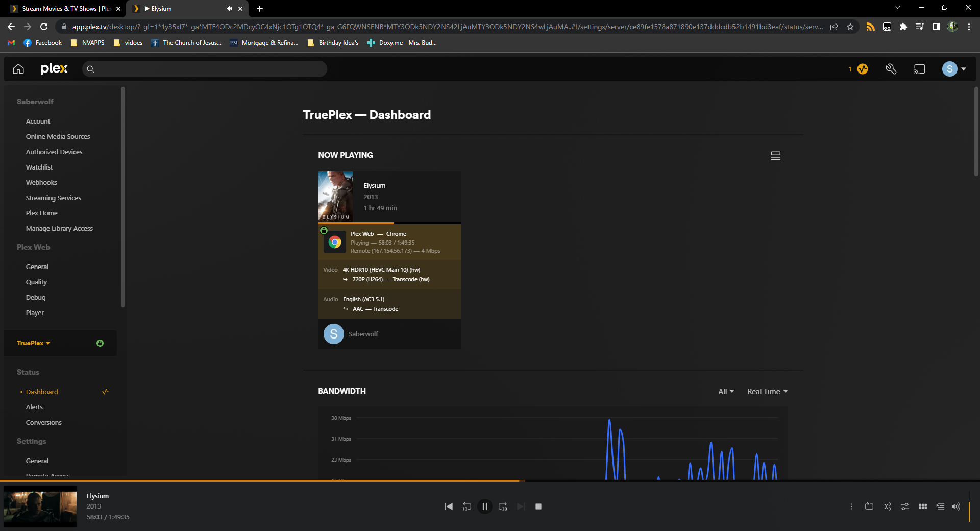The width and height of the screenshot is (980, 531).
Task: Open the Real Time range dropdown
Action: coord(768,392)
